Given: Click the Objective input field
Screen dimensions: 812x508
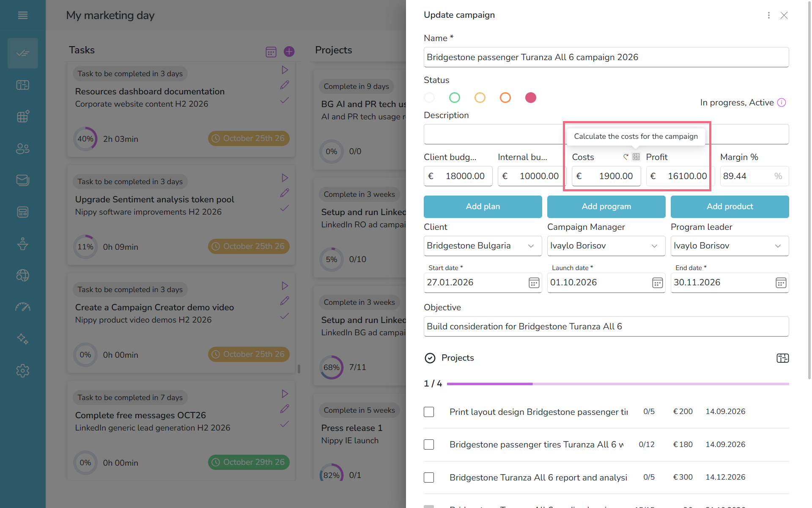Looking at the screenshot, I should [606, 326].
